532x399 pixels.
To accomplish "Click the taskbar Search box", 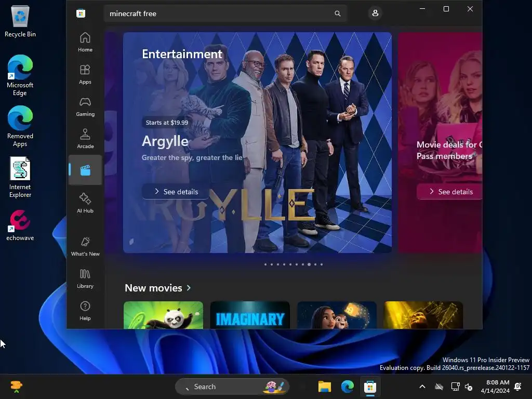I will click(232, 387).
